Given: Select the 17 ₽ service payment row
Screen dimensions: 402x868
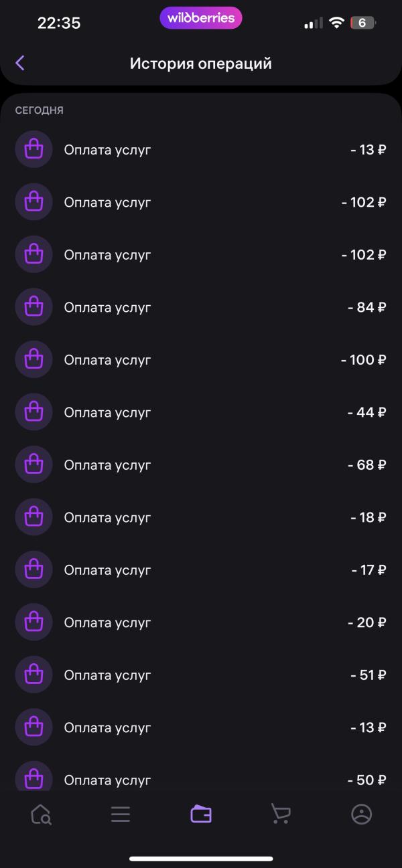Looking at the screenshot, I should coord(201,570).
